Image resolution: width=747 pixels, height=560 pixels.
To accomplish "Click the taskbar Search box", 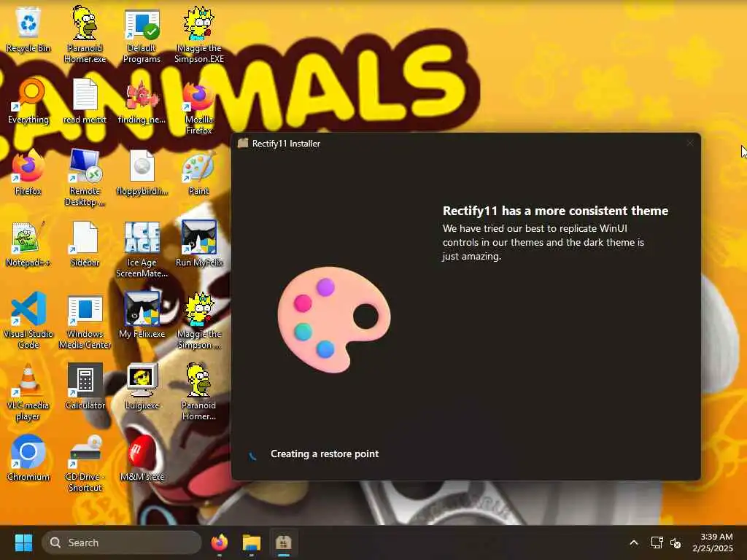I will tap(122, 542).
